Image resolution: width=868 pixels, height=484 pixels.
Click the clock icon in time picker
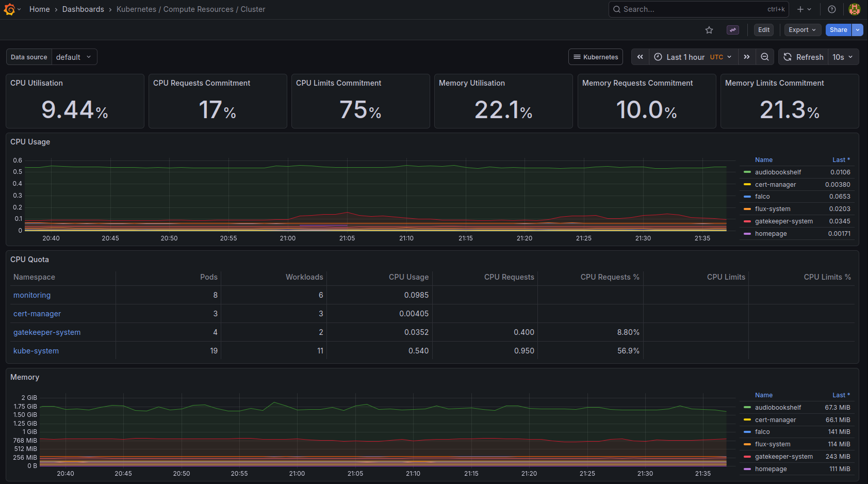(658, 57)
